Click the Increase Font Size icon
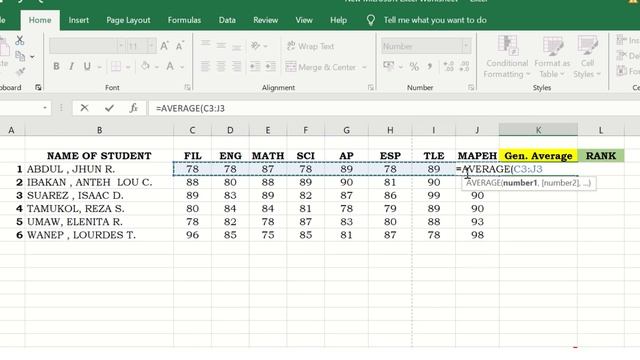The image size is (640, 360). (x=164, y=46)
